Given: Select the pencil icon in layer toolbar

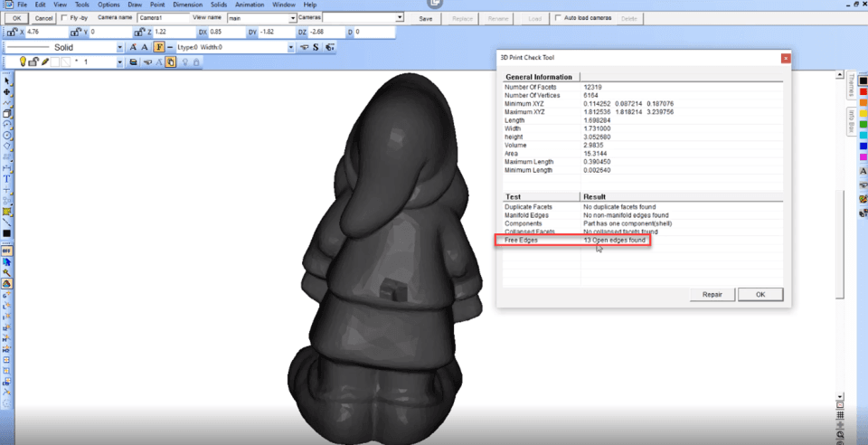Looking at the screenshot, I should tap(45, 62).
